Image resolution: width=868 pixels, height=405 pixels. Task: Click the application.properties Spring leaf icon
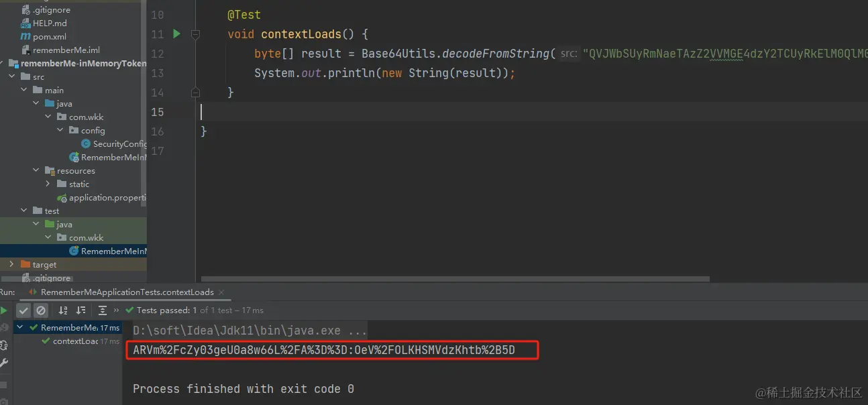pyautogui.click(x=62, y=198)
